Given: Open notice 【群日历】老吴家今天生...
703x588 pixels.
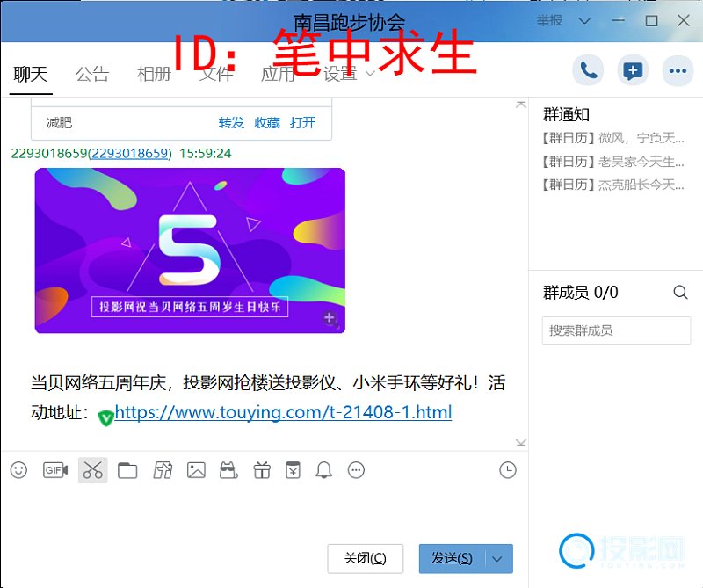Looking at the screenshot, I should coord(613,162).
